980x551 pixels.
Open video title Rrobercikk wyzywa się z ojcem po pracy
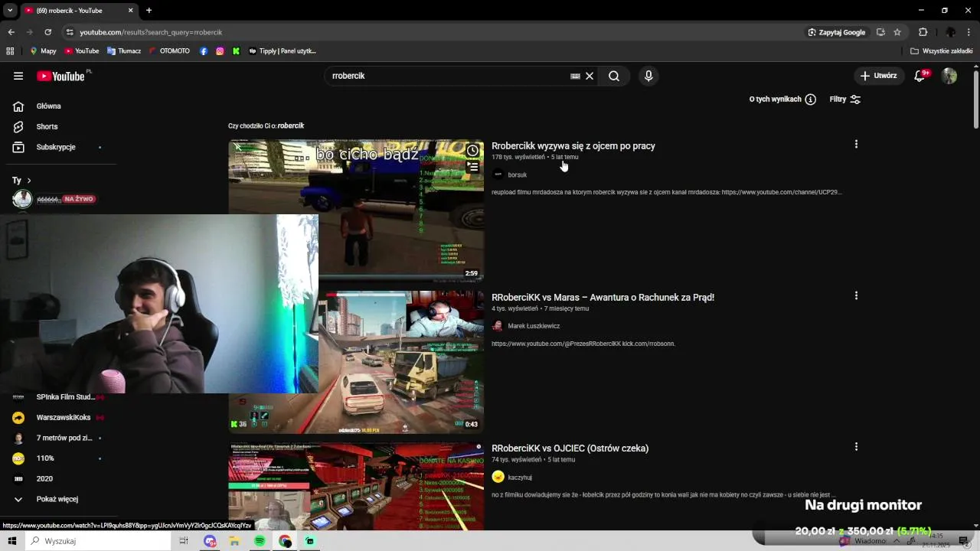(573, 146)
